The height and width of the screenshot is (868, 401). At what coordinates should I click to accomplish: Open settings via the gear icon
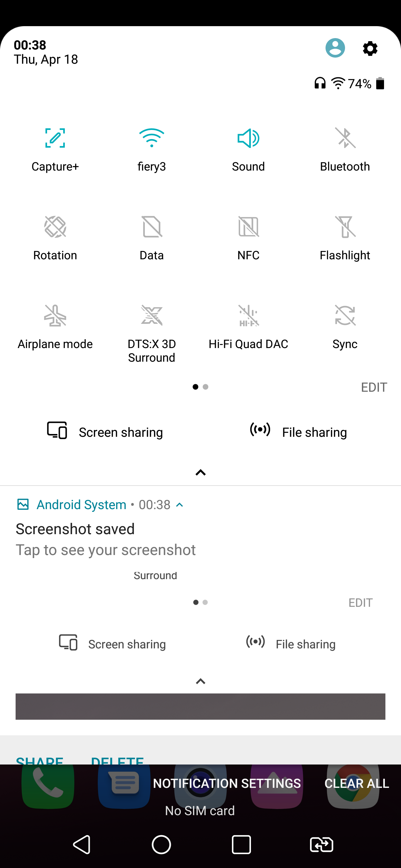(x=370, y=48)
